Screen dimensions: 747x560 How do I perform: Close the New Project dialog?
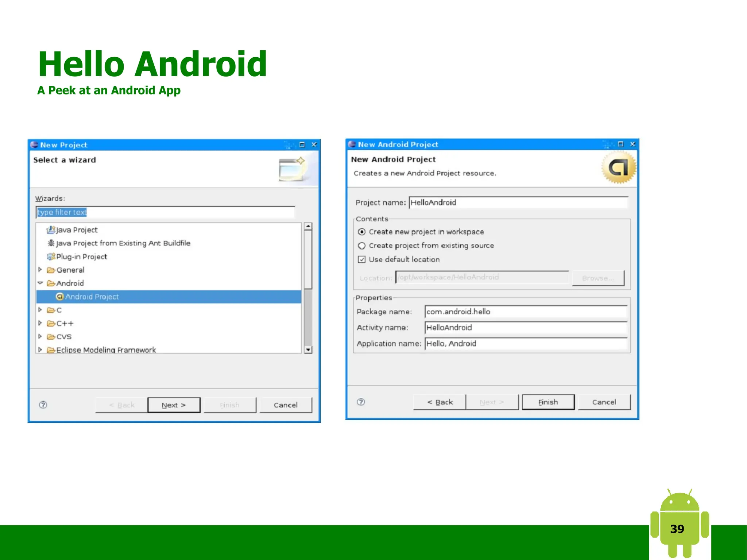[314, 144]
